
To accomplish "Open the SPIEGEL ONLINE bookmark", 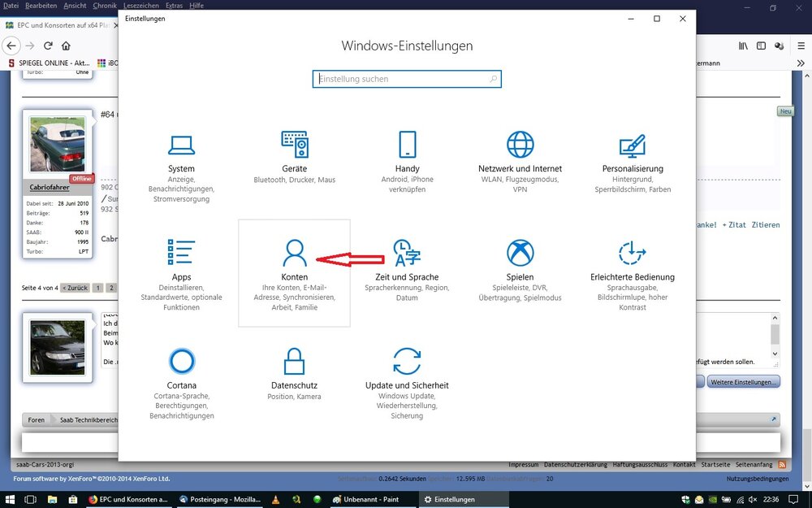I will pyautogui.click(x=50, y=63).
